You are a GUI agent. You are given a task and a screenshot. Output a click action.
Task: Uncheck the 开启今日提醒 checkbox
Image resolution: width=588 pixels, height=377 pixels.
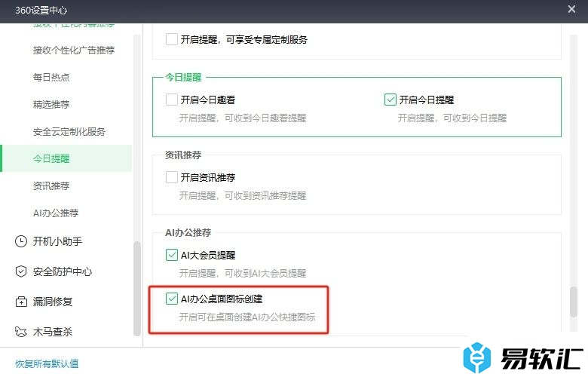point(390,100)
